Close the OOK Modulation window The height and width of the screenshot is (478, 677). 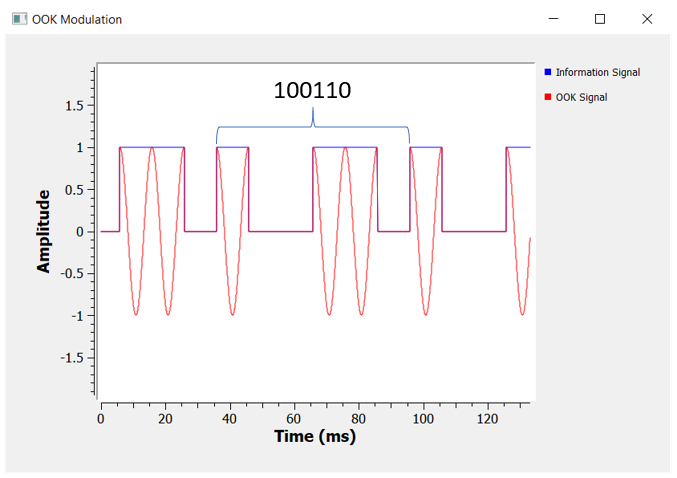click(x=647, y=19)
